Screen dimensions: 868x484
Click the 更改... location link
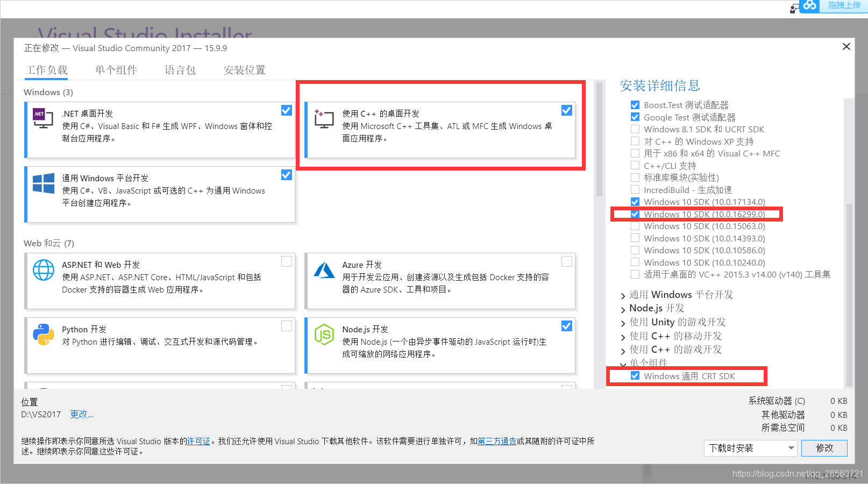[x=82, y=414]
